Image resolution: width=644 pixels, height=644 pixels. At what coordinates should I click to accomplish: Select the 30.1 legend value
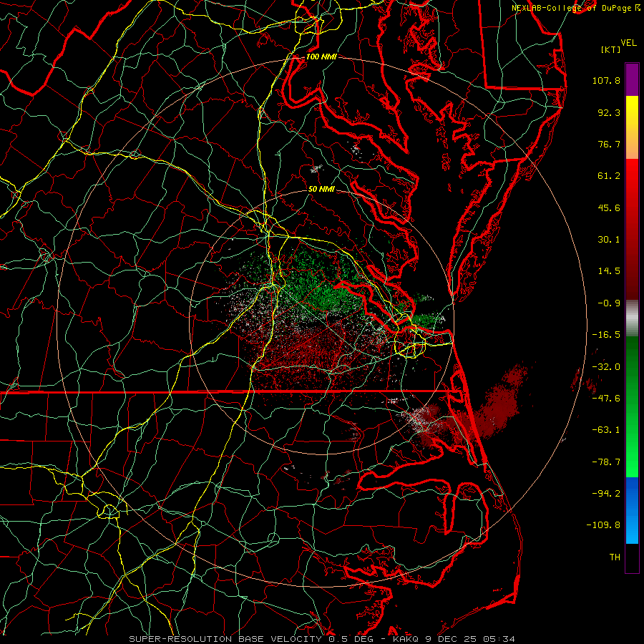[x=609, y=240]
